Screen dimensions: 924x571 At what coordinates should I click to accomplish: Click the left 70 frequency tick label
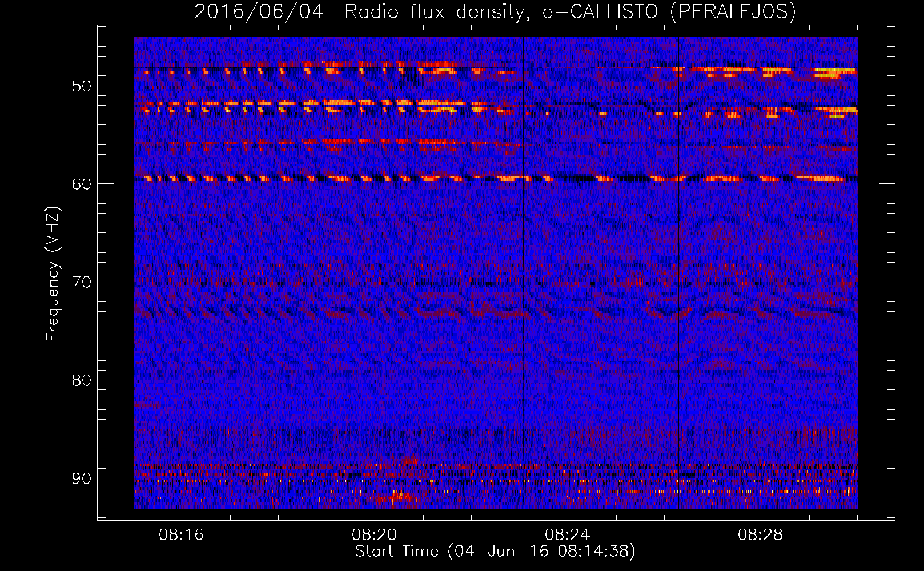[82, 282]
